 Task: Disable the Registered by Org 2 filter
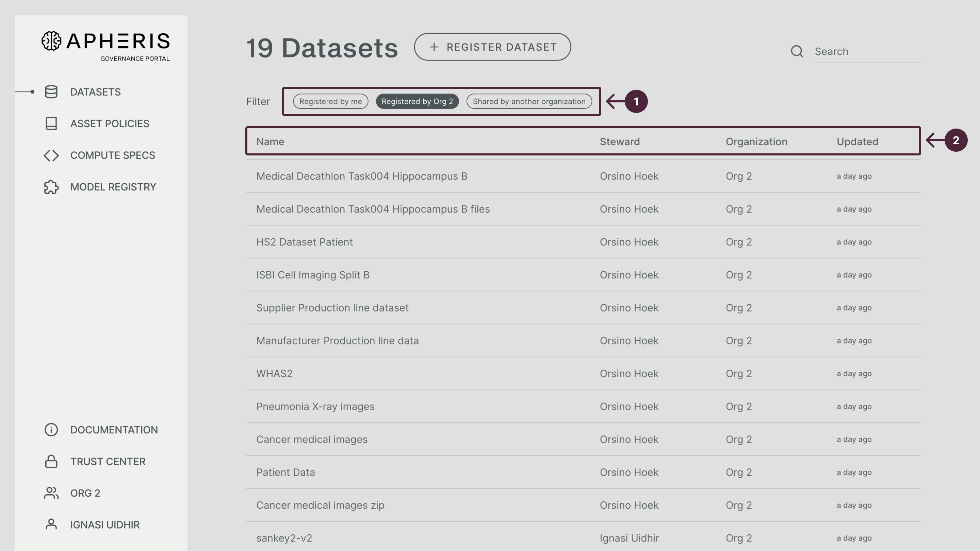pyautogui.click(x=417, y=101)
